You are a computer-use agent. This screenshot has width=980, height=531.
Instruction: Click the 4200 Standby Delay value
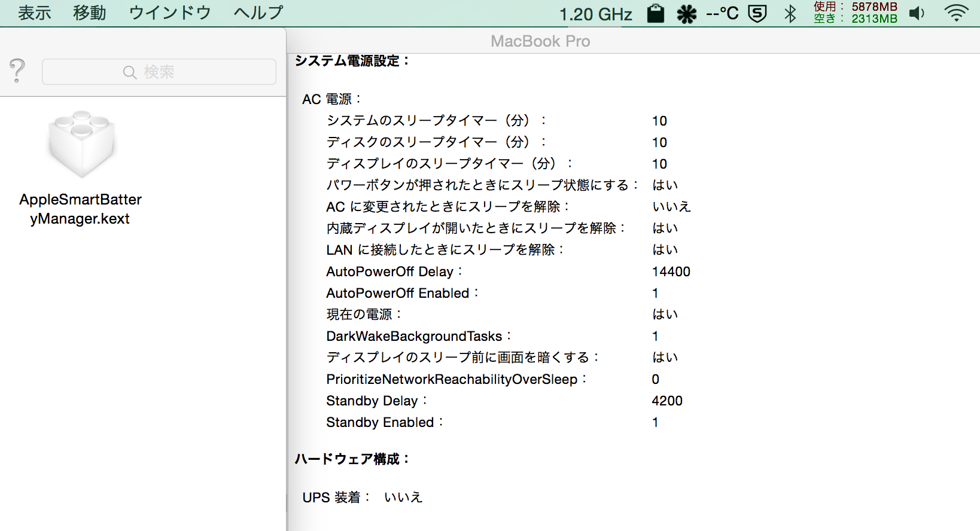coord(667,401)
